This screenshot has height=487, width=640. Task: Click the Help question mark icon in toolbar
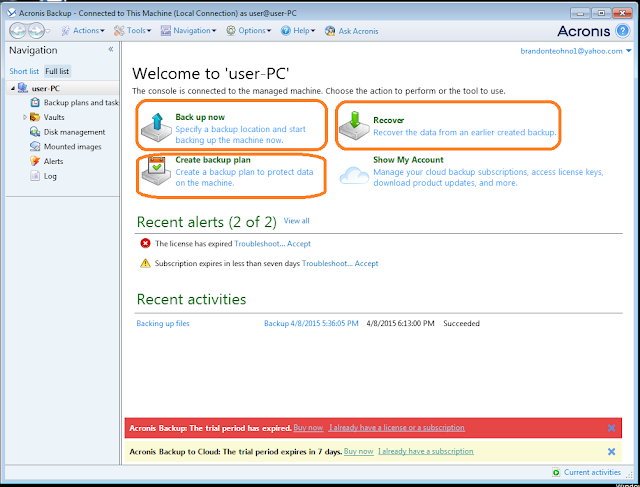click(x=286, y=31)
